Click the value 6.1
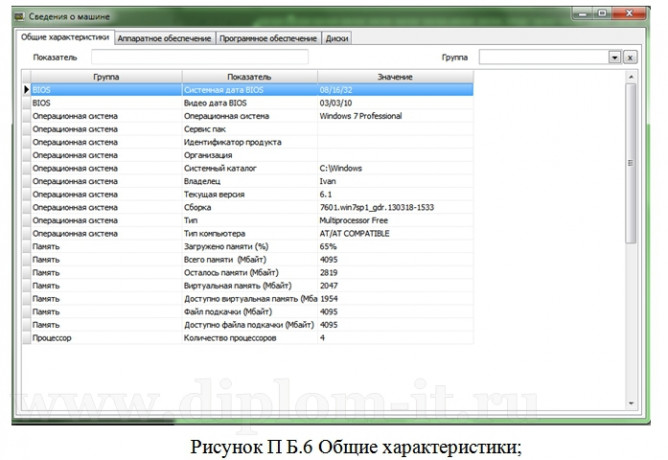This screenshot has height=460, width=668. tap(326, 194)
